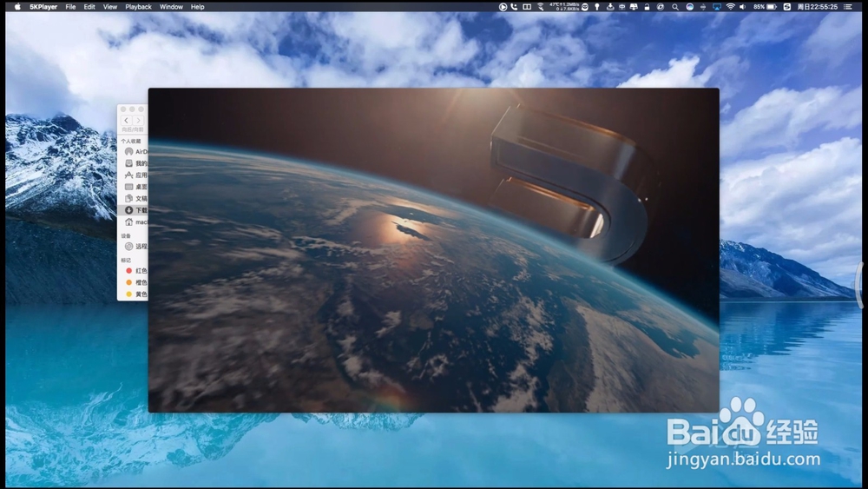Select the yellow 黄色 tag in Finder

coord(133,294)
